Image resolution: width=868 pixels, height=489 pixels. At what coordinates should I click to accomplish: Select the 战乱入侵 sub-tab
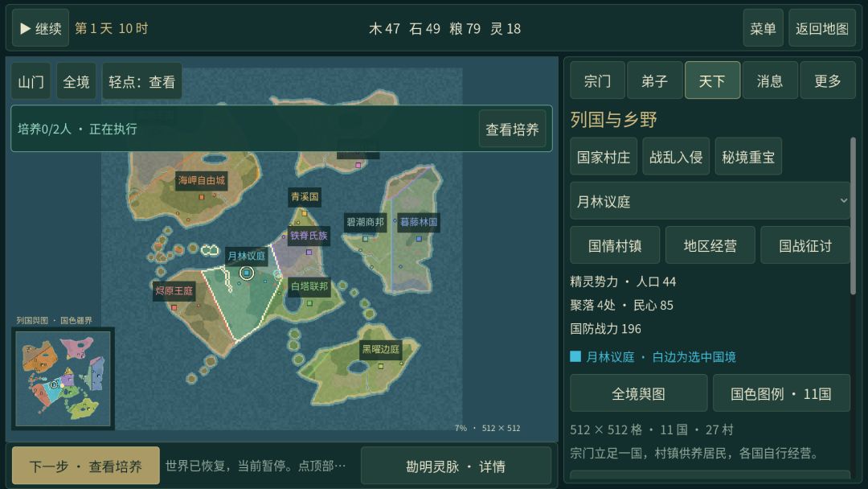(x=676, y=157)
